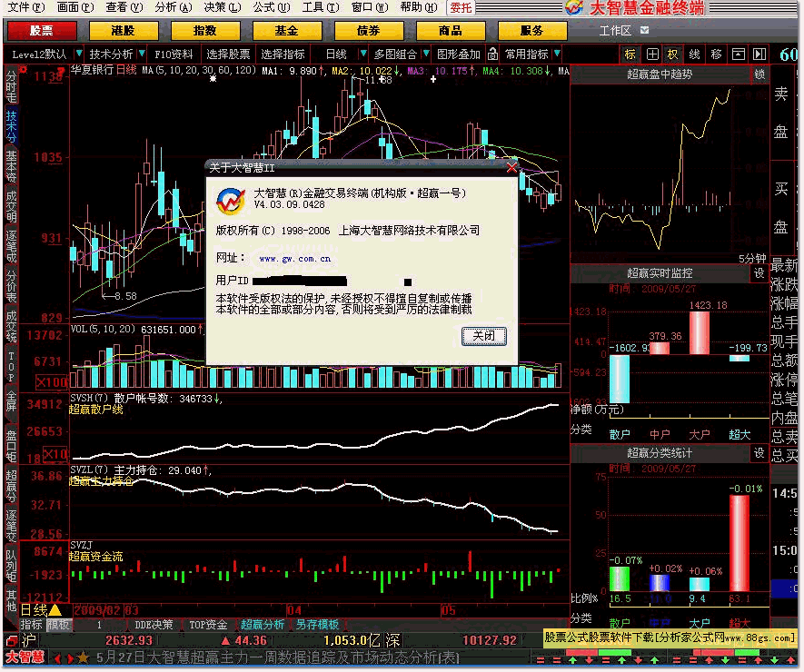Open the 队列 sidebar tab
Image resolution: width=804 pixels, height=672 pixels.
tap(11, 567)
